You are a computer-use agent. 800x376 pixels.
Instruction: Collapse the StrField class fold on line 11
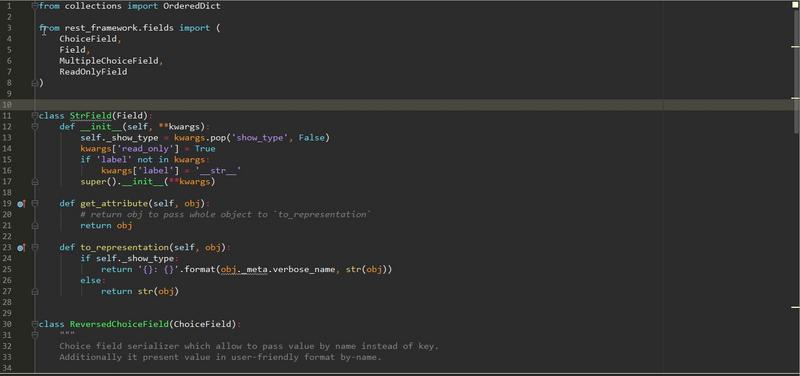tap(35, 116)
